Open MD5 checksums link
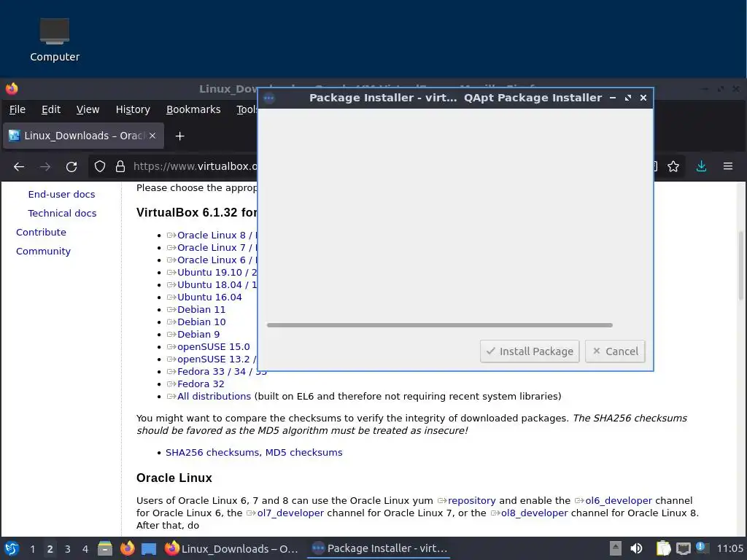 pos(303,452)
